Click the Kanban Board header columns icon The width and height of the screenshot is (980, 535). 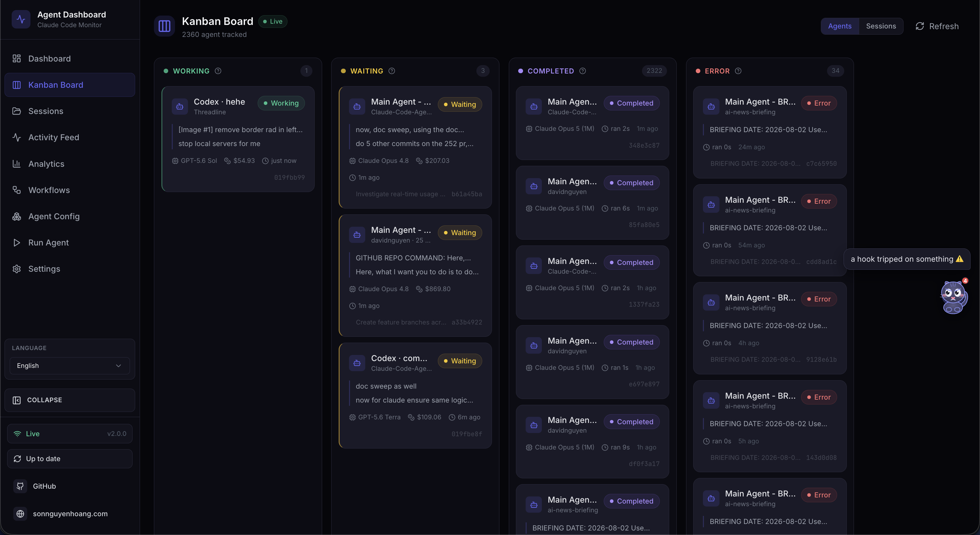point(164,26)
